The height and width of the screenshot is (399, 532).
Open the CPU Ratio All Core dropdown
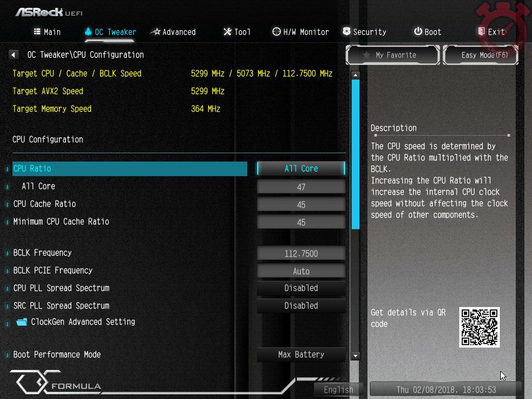tap(301, 169)
